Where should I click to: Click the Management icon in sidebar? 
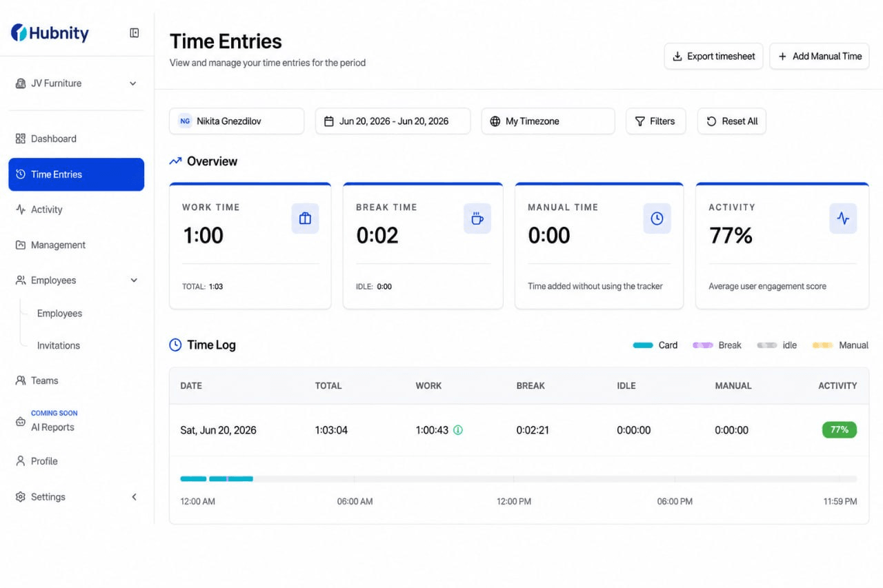coord(20,245)
